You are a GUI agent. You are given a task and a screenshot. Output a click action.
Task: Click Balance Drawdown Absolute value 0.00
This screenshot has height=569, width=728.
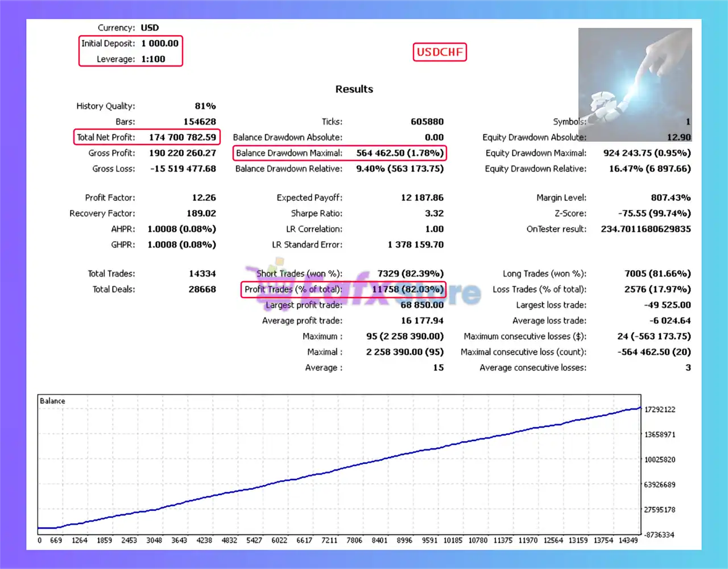[434, 137]
